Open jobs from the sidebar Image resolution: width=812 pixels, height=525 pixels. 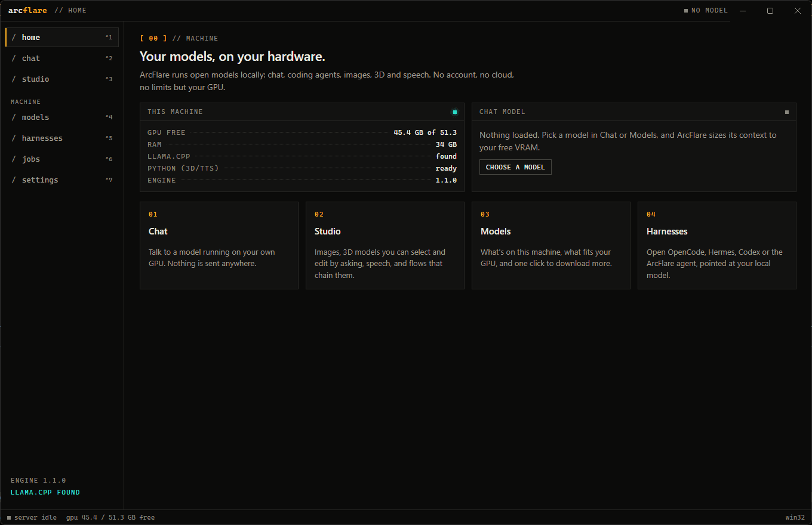tap(62, 159)
